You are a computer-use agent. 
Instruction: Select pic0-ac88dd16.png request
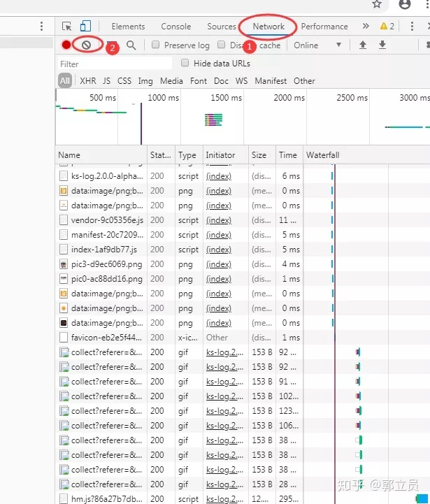coord(243,279)
